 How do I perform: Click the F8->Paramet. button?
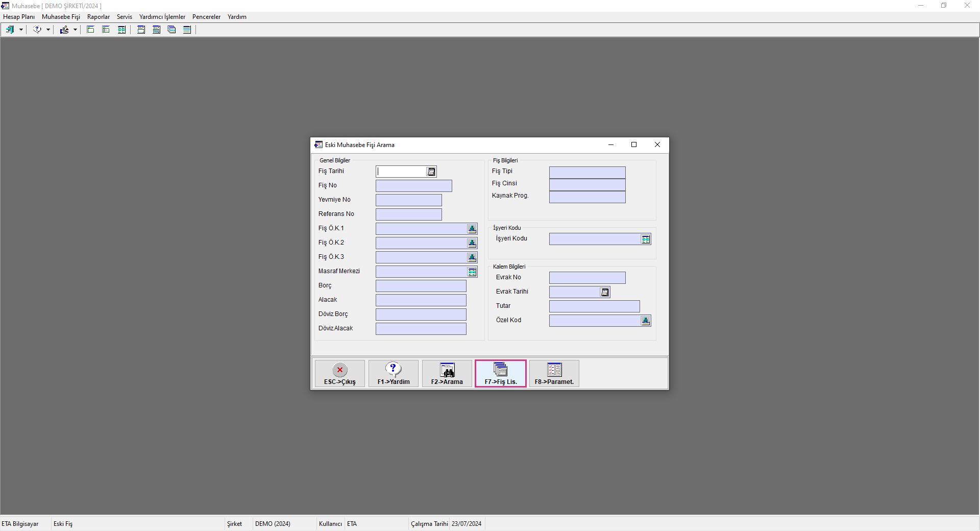click(x=554, y=374)
